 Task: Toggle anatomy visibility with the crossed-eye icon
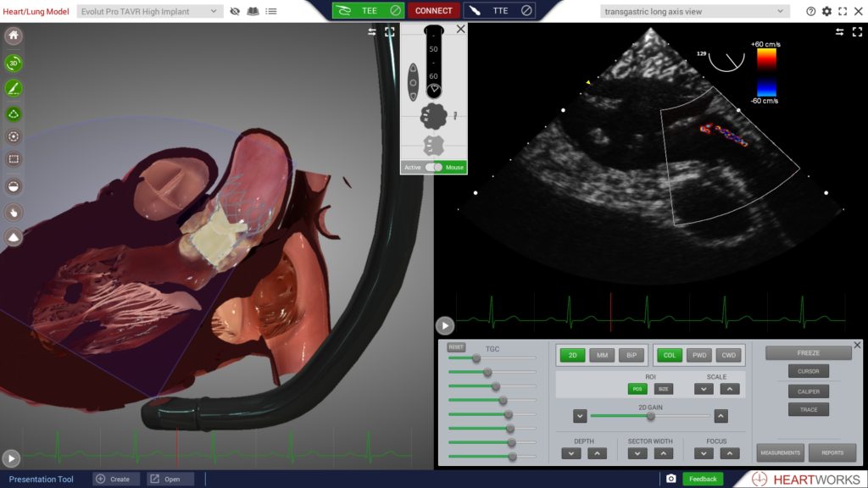[x=235, y=11]
